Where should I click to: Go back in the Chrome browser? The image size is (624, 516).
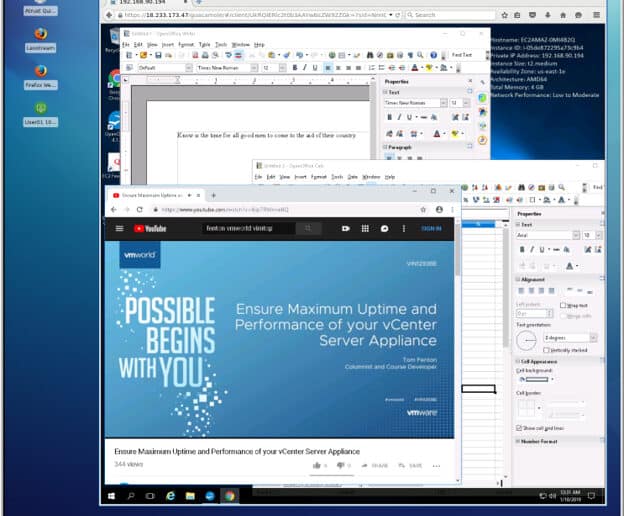114,209
